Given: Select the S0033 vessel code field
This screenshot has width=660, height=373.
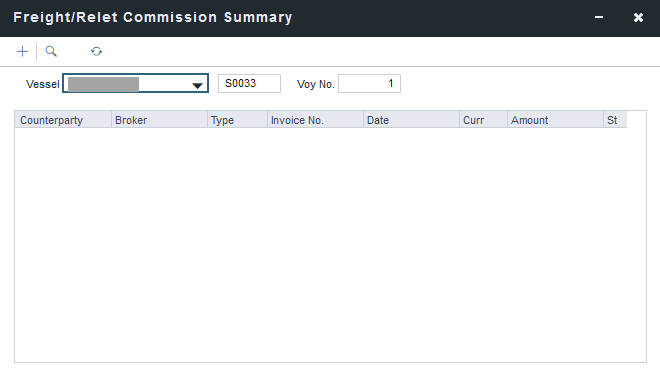Looking at the screenshot, I should (249, 83).
